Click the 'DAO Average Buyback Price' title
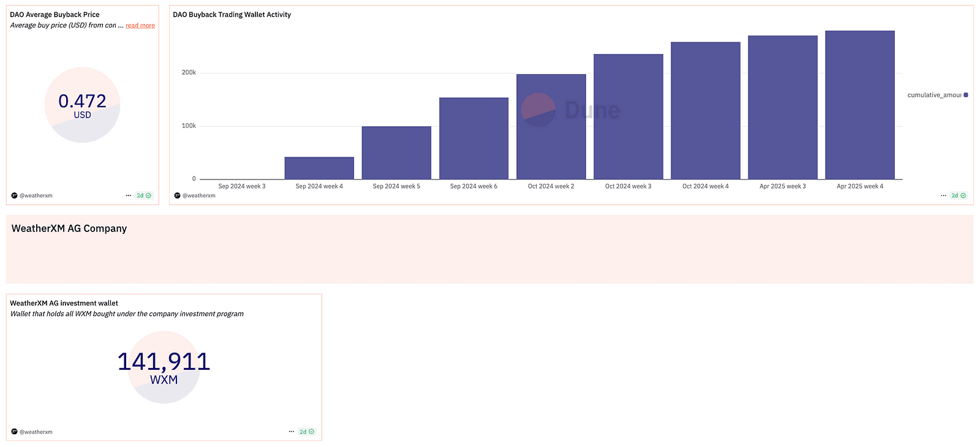 55,15
